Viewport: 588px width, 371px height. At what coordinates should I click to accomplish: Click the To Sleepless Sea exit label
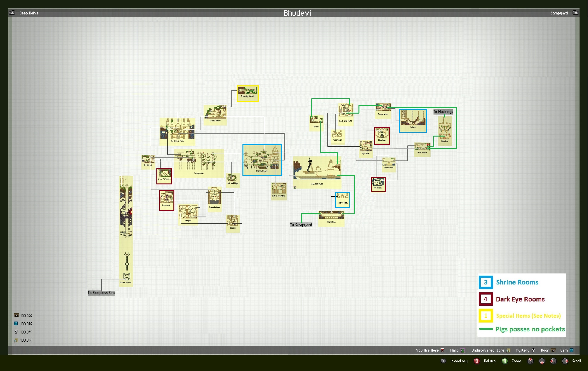101,293
